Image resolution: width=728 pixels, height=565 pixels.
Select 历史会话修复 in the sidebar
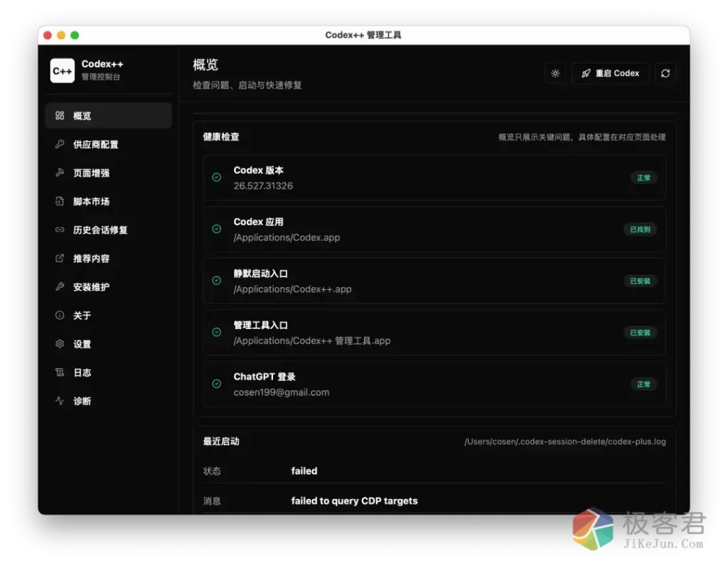coord(109,230)
